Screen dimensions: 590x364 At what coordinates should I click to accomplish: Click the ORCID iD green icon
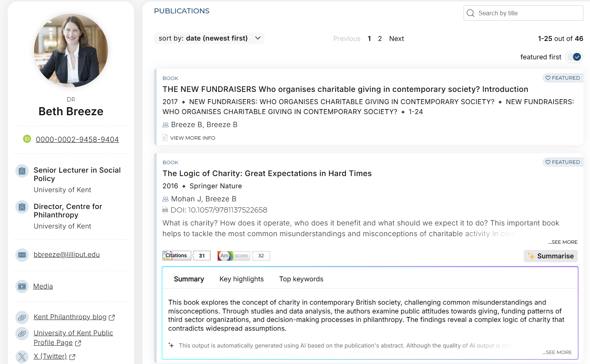pyautogui.click(x=27, y=139)
